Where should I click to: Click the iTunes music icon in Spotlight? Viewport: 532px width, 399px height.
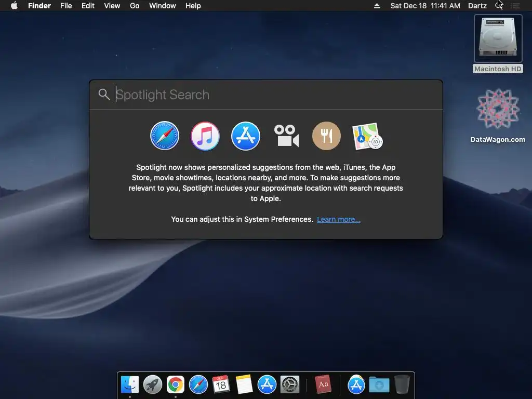[205, 136]
